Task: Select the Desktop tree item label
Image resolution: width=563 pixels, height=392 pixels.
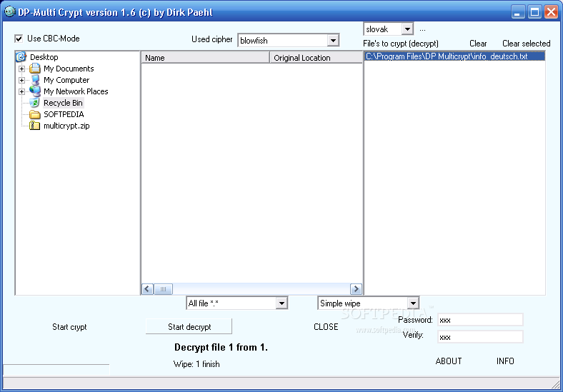Action: pyautogui.click(x=44, y=57)
